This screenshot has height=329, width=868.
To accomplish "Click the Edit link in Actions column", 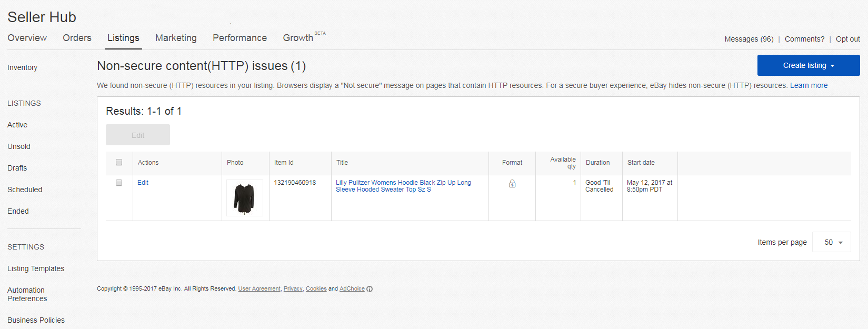I will [x=143, y=183].
